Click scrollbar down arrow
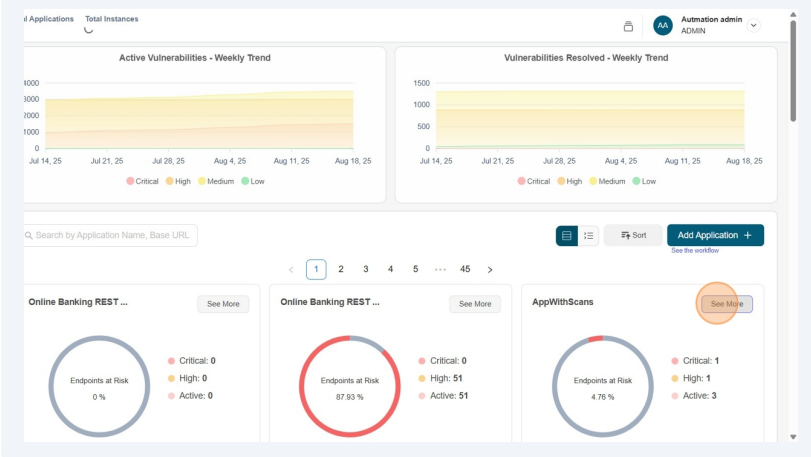This screenshot has width=811, height=457. (793, 437)
